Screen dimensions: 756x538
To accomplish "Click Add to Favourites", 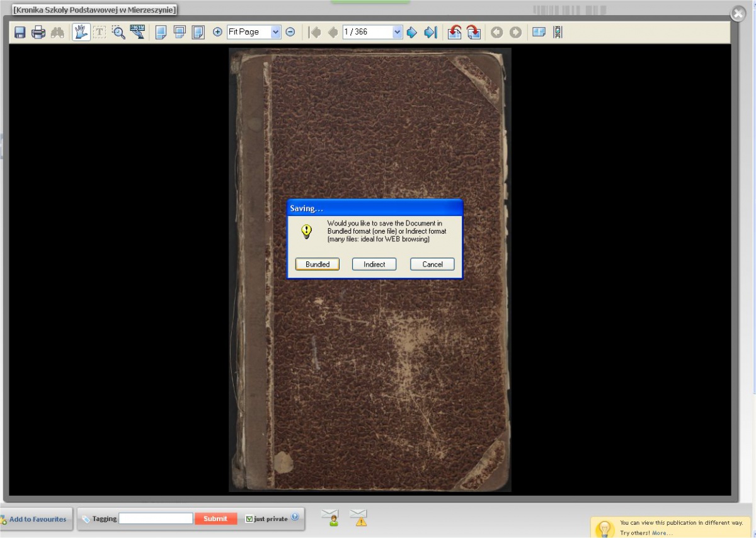I will [37, 519].
